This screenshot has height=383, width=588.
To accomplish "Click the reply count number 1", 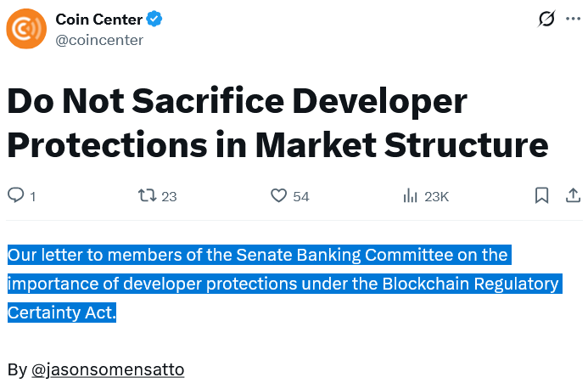I will click(33, 197).
